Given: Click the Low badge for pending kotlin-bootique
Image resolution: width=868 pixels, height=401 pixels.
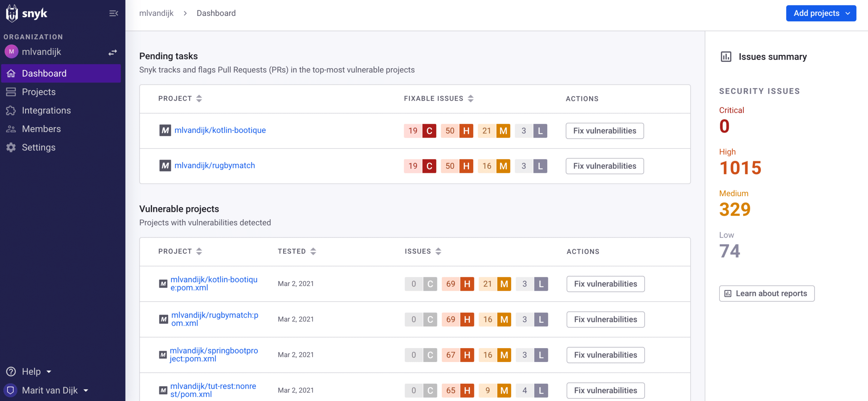Looking at the screenshot, I should click(531, 131).
